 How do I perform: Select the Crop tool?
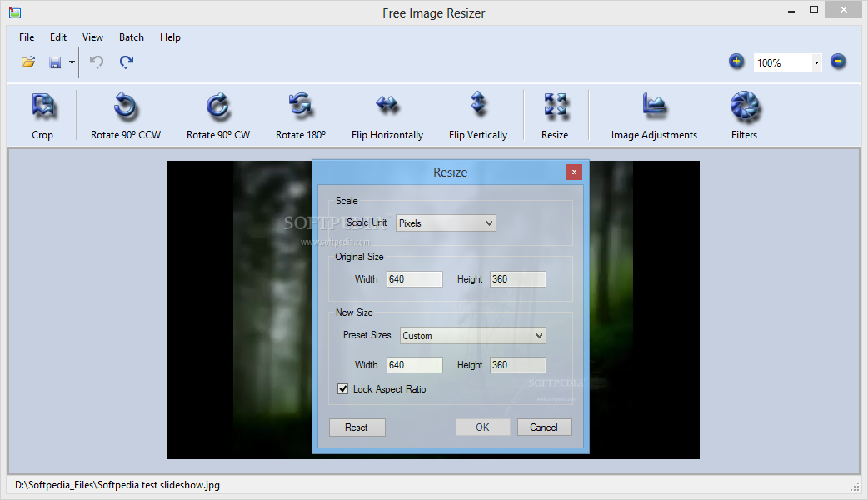coord(42,116)
